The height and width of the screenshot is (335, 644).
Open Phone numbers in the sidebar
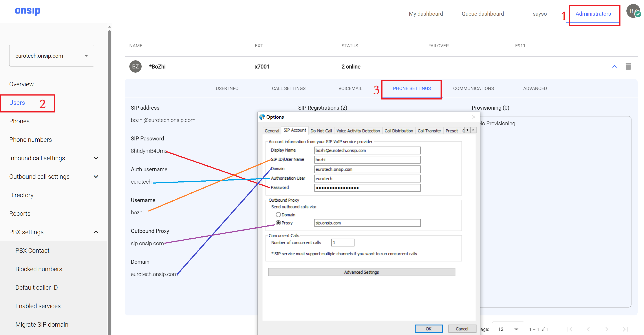(31, 140)
